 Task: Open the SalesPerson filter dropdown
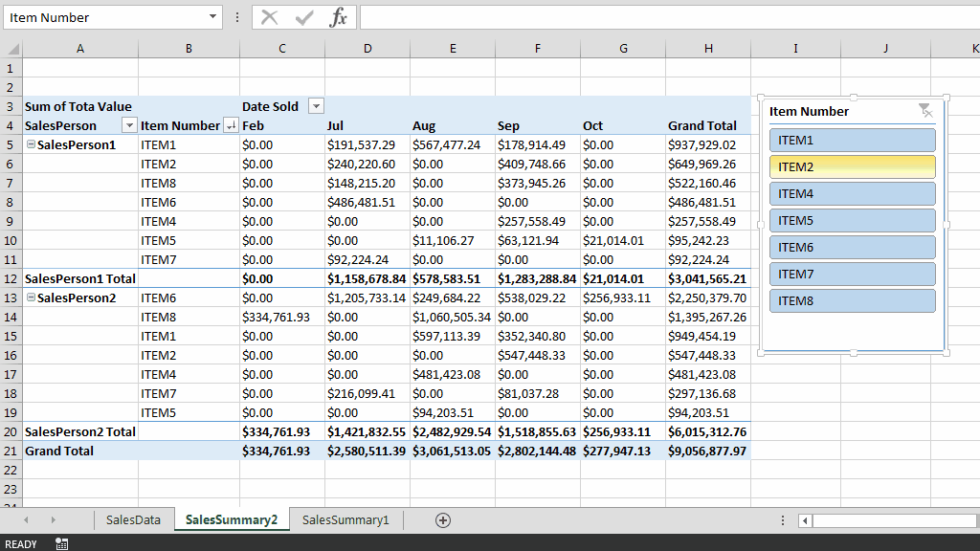[x=129, y=125]
